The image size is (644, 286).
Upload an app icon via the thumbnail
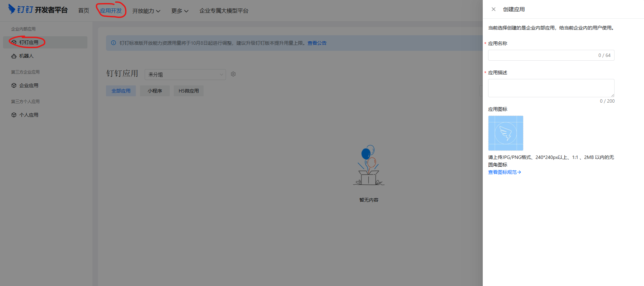[505, 133]
